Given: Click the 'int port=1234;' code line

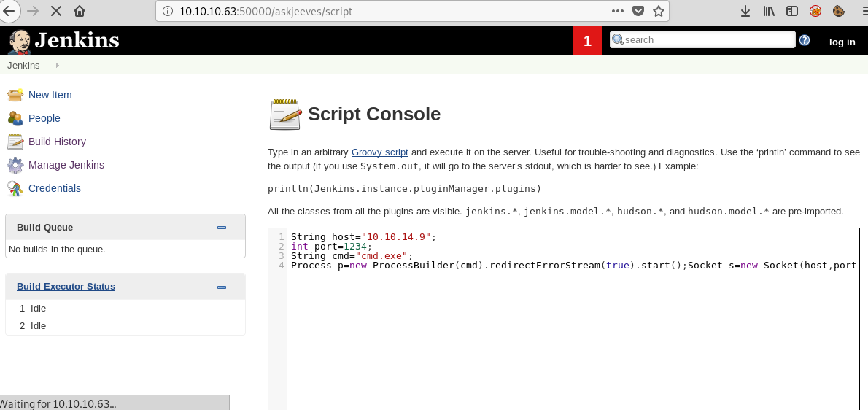Looking at the screenshot, I should click(332, 247).
